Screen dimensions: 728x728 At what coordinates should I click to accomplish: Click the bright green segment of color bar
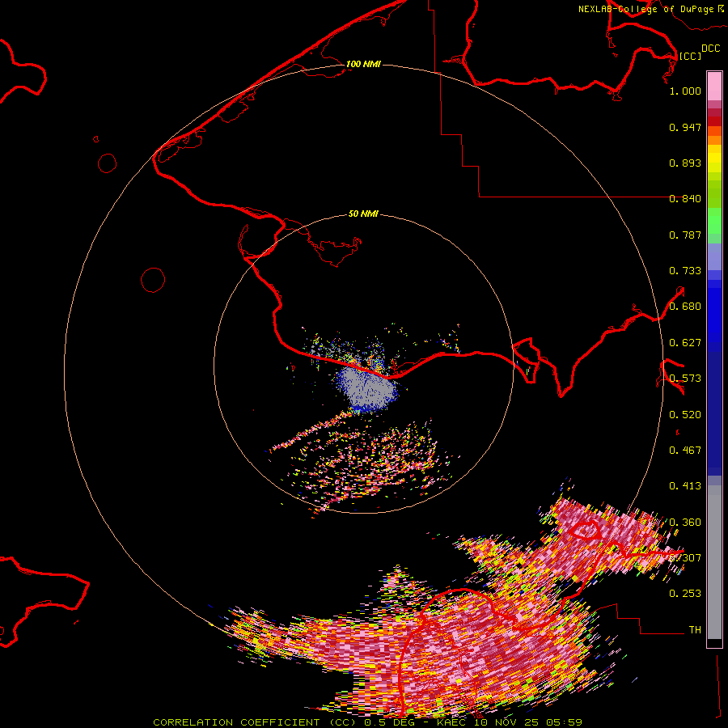[714, 221]
